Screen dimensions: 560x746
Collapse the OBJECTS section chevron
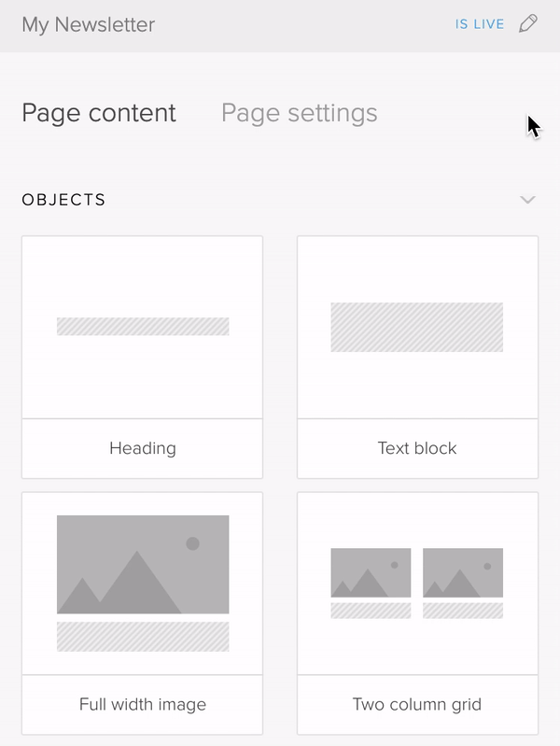pos(527,200)
